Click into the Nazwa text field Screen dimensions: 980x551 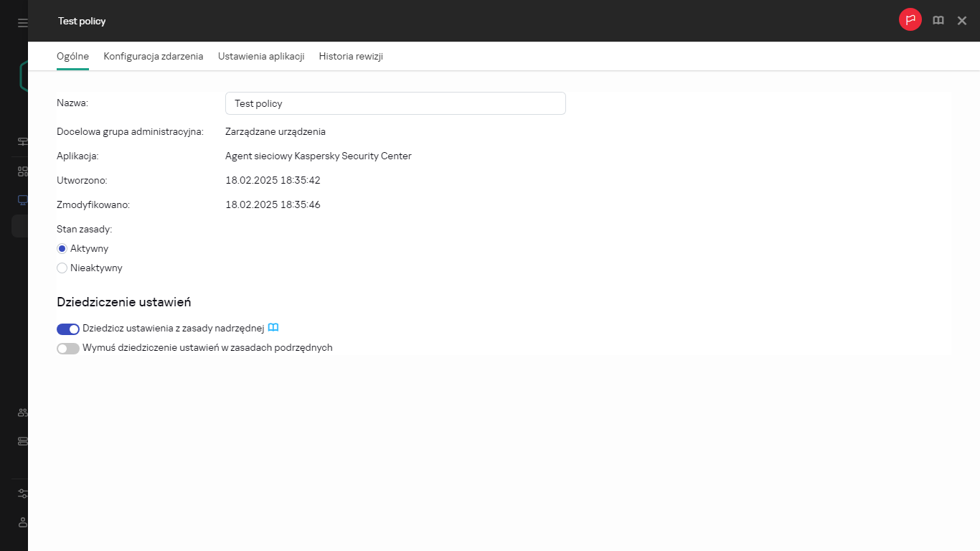(x=395, y=103)
